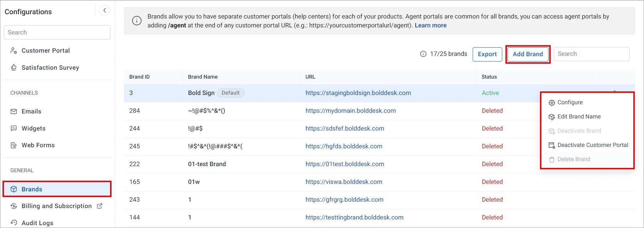Open the Emails channel envelope icon

[14, 111]
